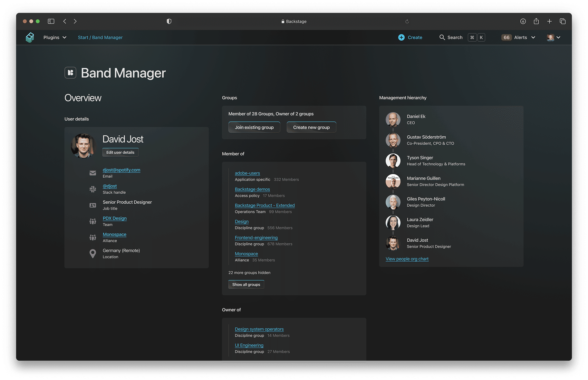588x380 pixels.
Task: Click David Jost's avatar in hierarchy
Action: (x=393, y=243)
